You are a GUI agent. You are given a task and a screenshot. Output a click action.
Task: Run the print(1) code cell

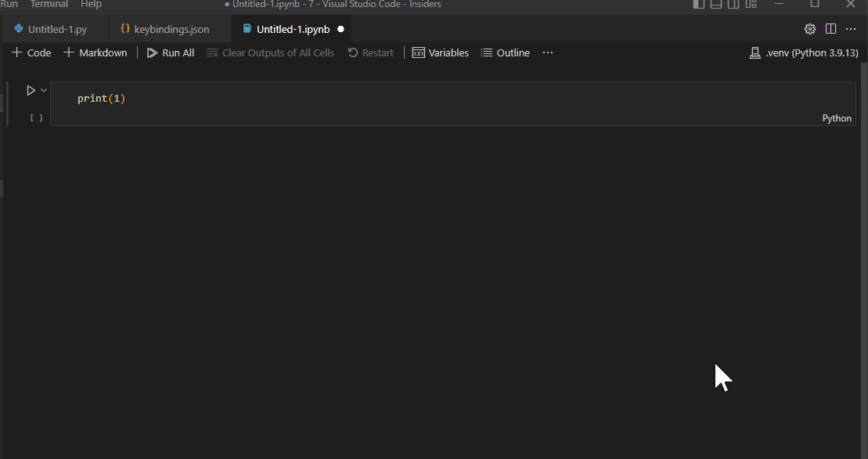tap(31, 90)
